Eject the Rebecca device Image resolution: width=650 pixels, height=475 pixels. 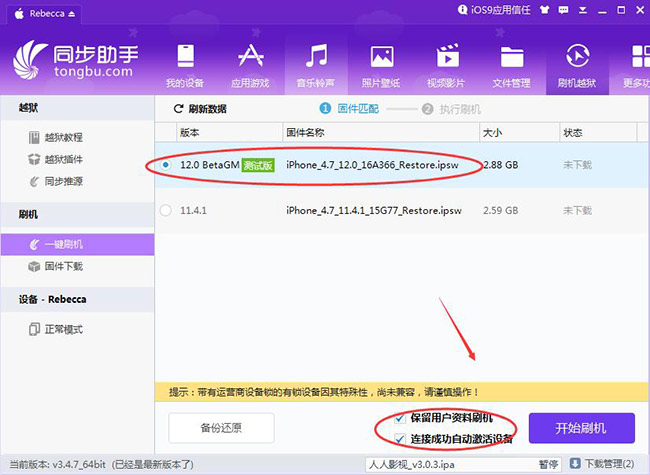[x=72, y=14]
